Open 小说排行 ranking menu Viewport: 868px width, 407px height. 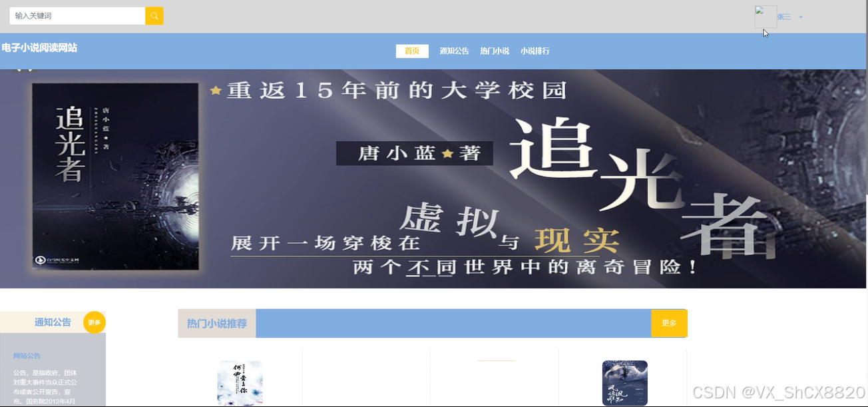tap(535, 51)
